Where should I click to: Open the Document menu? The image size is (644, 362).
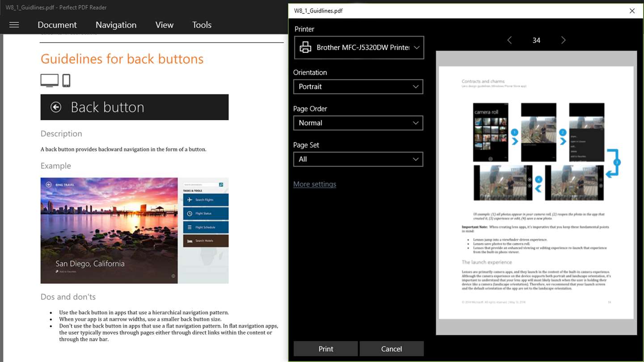click(x=57, y=25)
